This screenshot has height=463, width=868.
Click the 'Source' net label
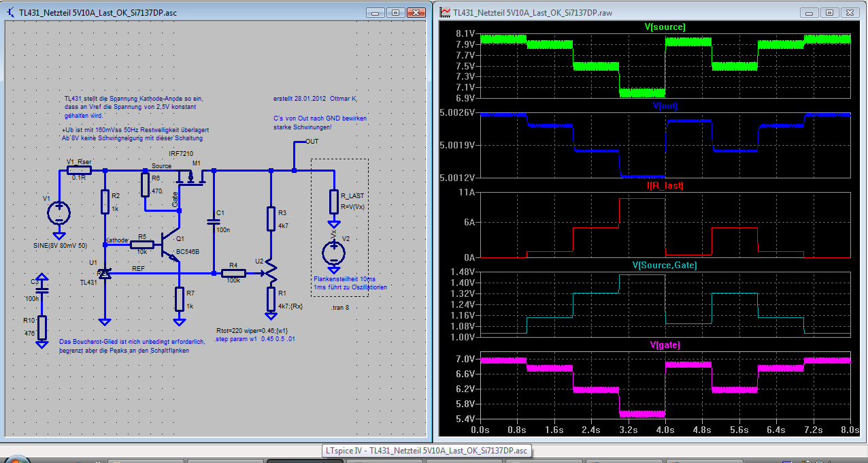pyautogui.click(x=161, y=165)
